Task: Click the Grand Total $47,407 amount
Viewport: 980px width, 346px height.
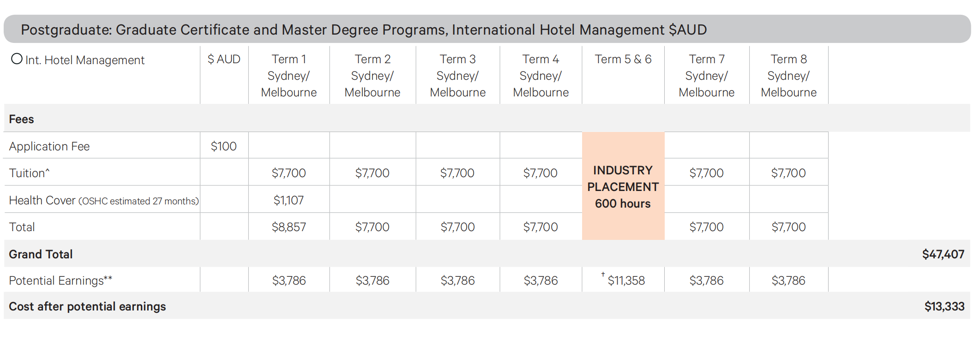Action: (x=943, y=254)
